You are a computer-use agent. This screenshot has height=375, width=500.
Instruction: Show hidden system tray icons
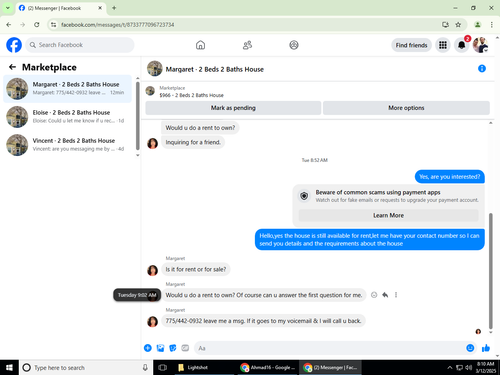coord(450,368)
